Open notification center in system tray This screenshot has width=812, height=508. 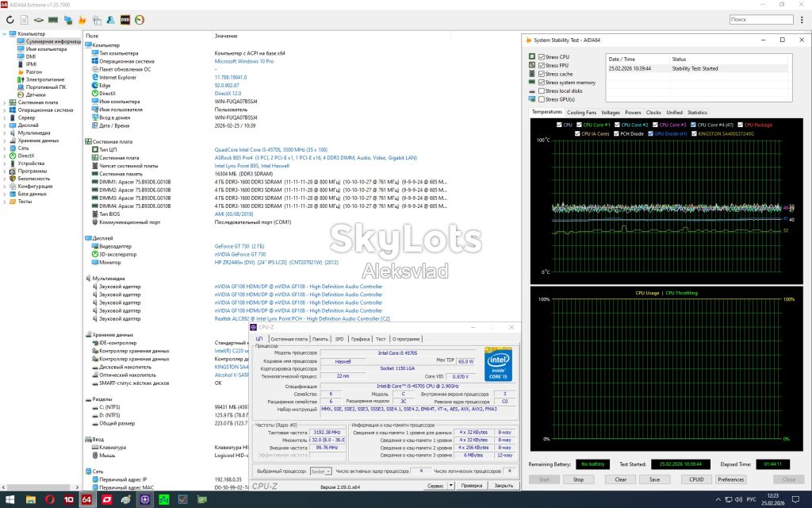coord(796,500)
